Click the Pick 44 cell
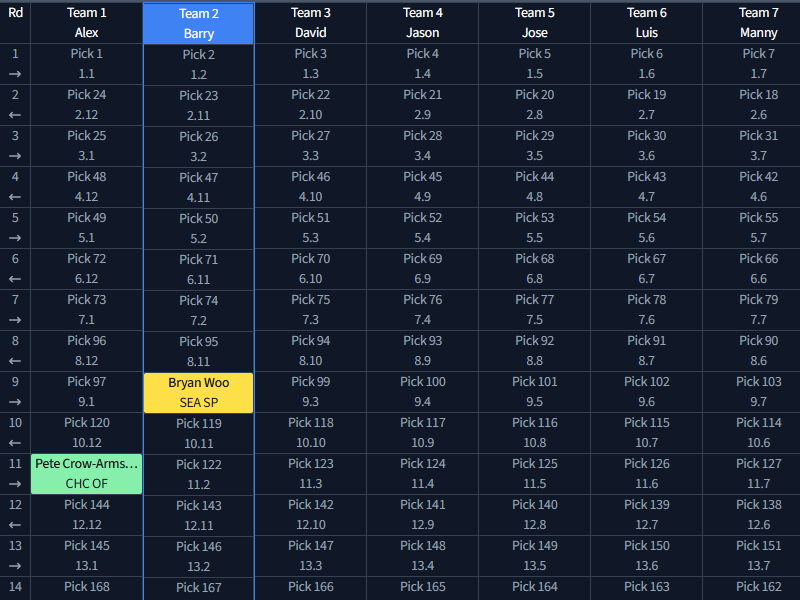Image resolution: width=800 pixels, height=600 pixels. [535, 187]
